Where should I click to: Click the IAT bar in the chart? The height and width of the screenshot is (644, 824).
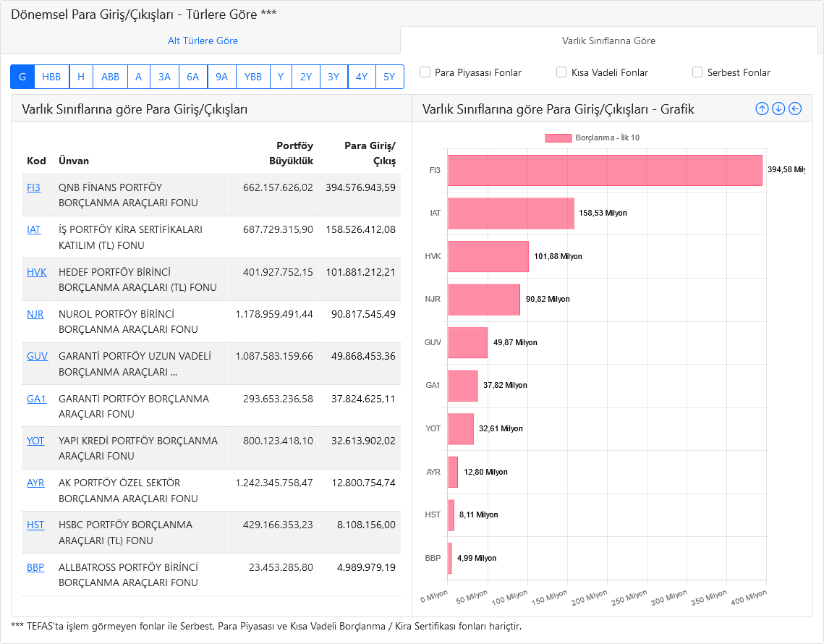pos(511,213)
